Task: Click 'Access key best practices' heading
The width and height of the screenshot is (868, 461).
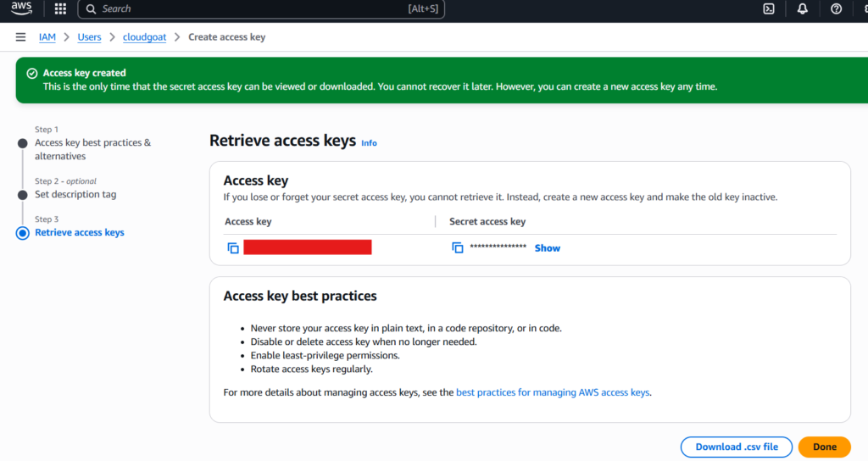Action: click(x=299, y=296)
